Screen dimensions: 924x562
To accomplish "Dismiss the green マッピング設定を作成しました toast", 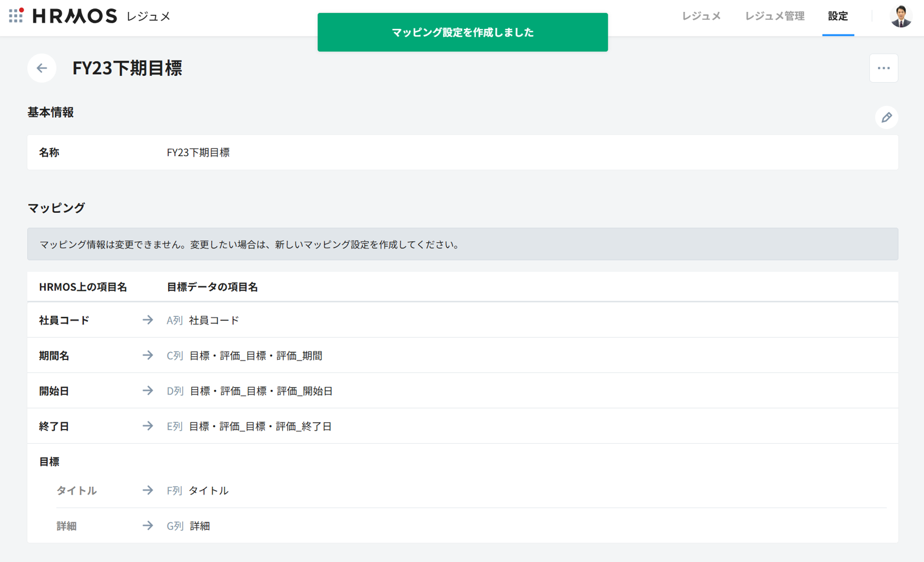I will tap(462, 32).
